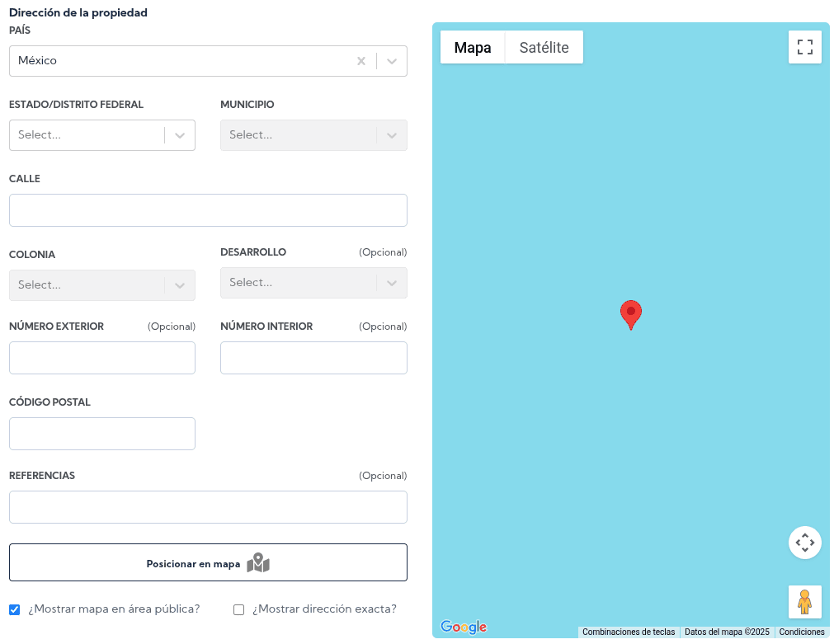The width and height of the screenshot is (834, 644).
Task: Expand the País dropdown arrow
Action: click(392, 61)
